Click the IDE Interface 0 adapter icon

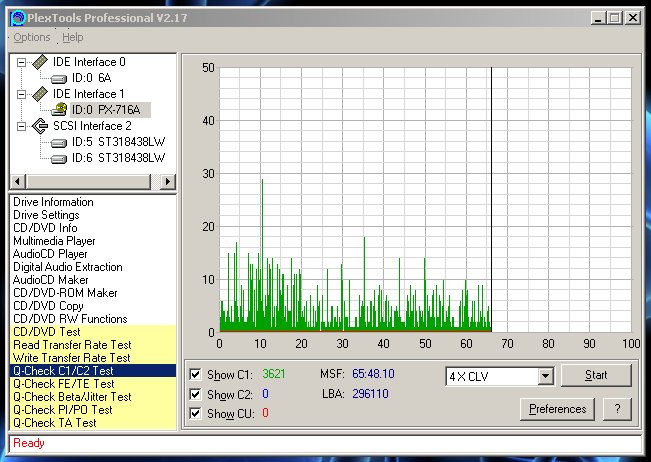[x=39, y=62]
